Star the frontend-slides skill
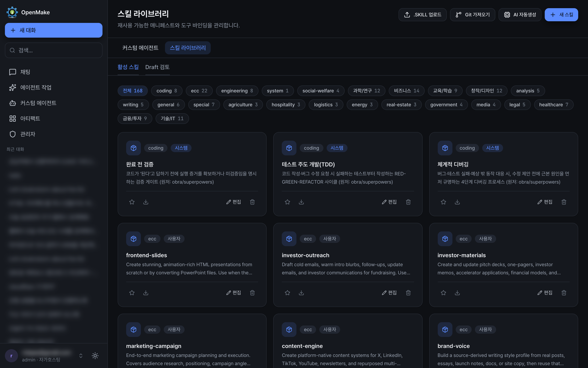The width and height of the screenshot is (588, 368). point(132,293)
